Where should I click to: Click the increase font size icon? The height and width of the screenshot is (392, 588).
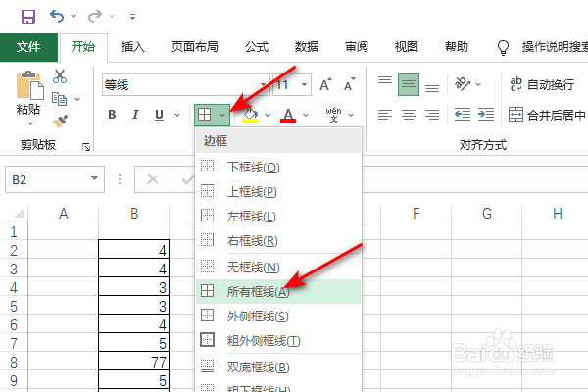tap(326, 85)
